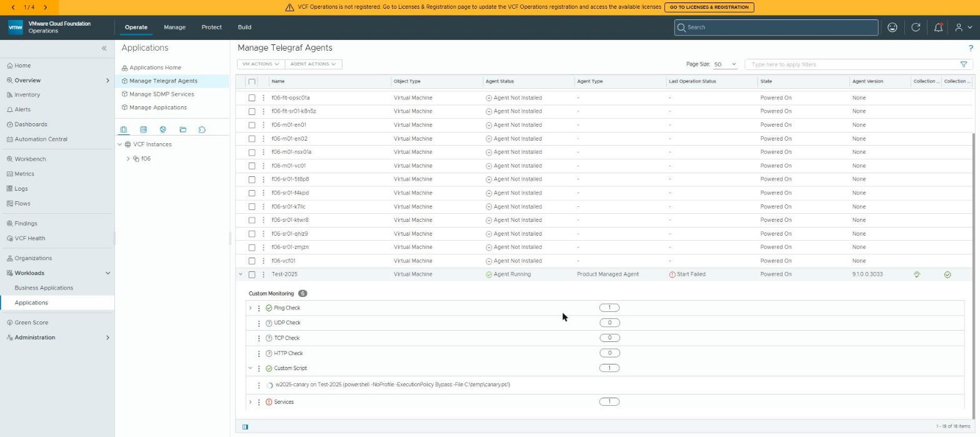Click the VMware Cloud Foundation logo
Image resolution: width=980 pixels, height=437 pixels.
(16, 28)
